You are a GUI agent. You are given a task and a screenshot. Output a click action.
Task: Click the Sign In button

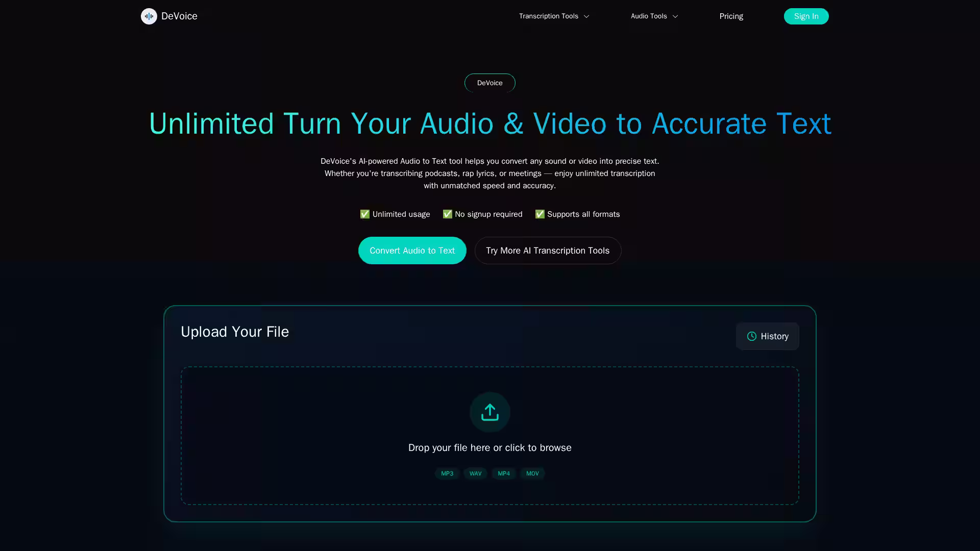point(806,16)
